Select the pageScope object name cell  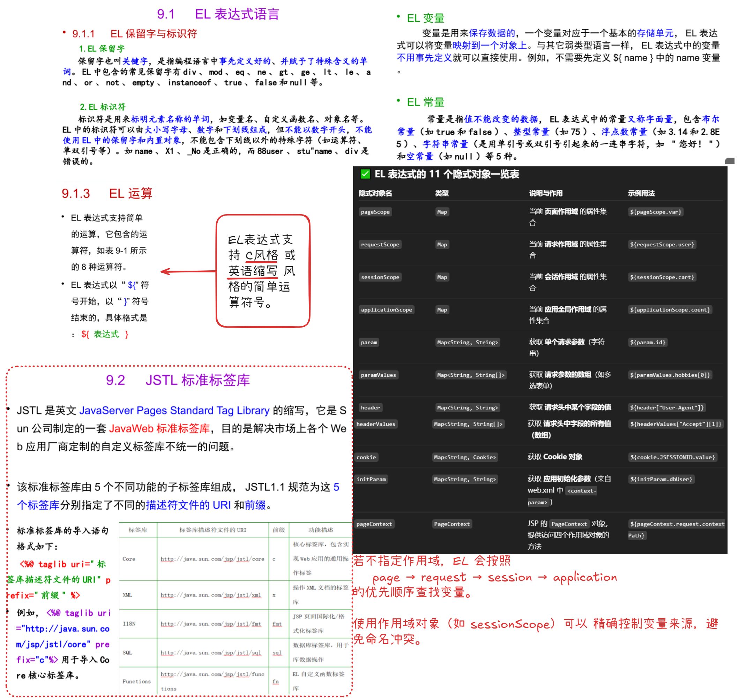[376, 212]
